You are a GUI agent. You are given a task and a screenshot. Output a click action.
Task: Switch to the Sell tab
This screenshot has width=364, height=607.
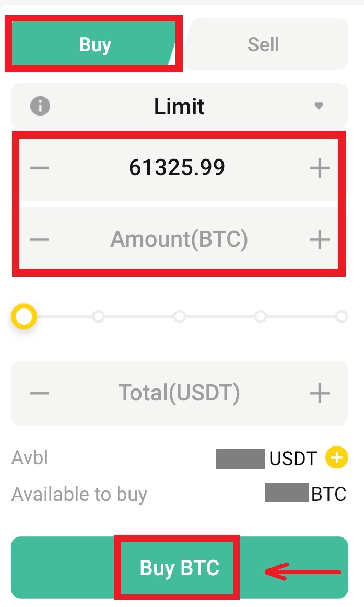263,44
